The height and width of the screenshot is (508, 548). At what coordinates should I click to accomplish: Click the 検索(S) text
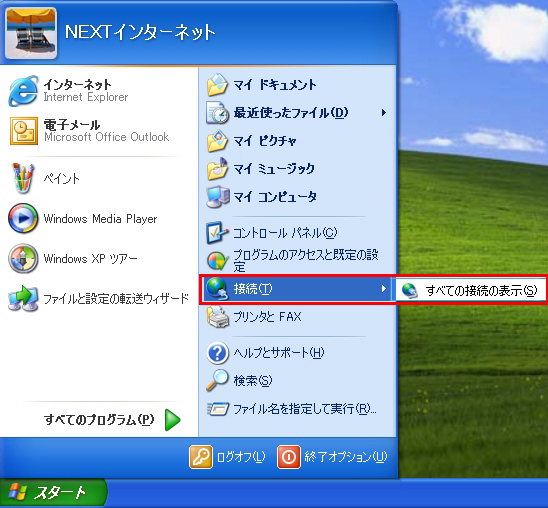click(253, 380)
